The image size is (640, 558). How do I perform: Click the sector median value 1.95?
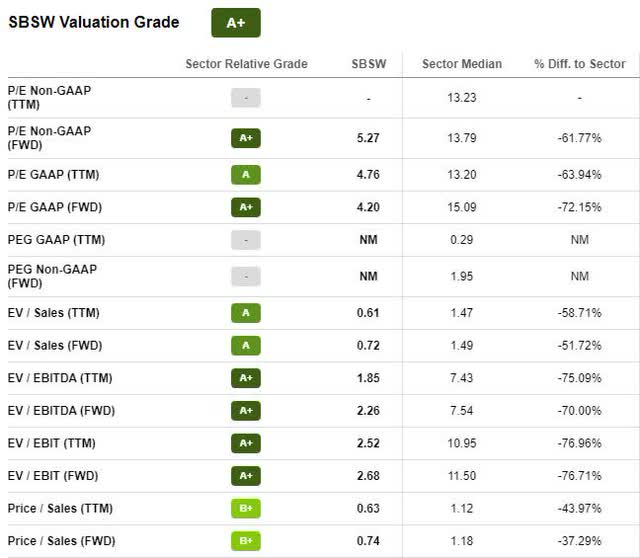pos(462,276)
